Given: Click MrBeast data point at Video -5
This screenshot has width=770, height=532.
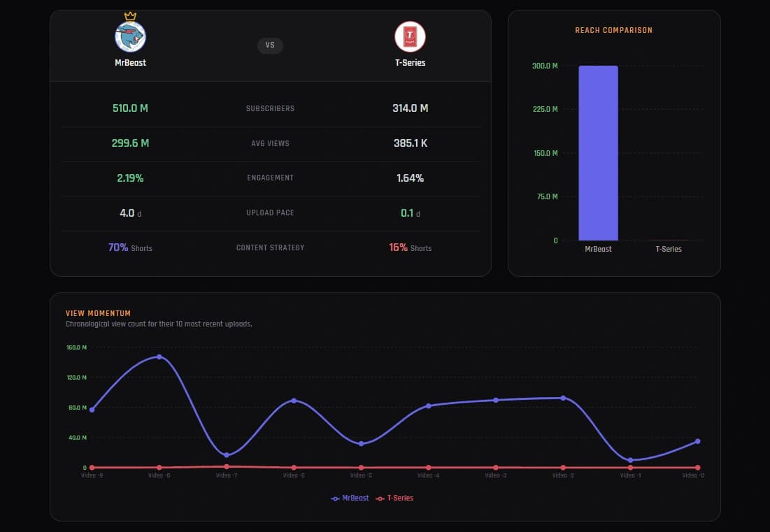Looking at the screenshot, I should click(x=361, y=444).
